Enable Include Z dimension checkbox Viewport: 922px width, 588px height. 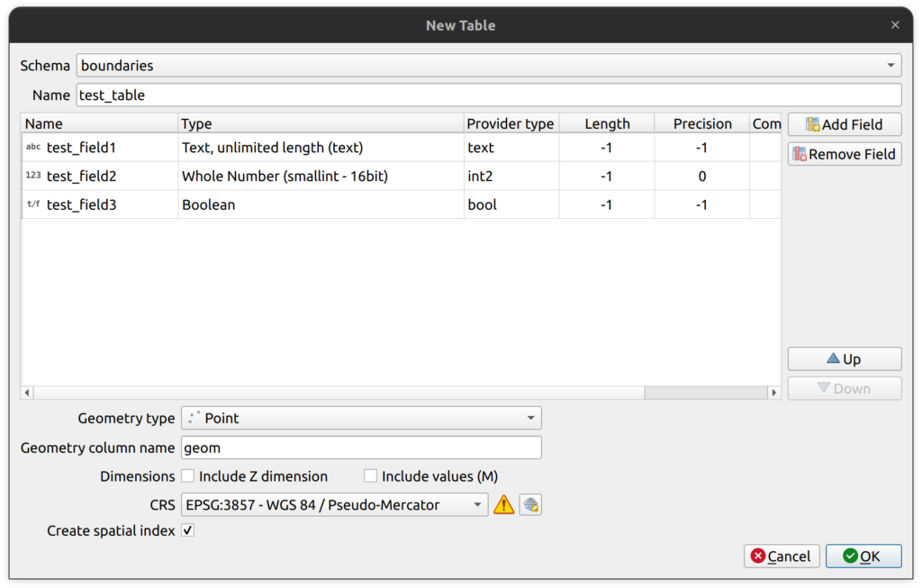[188, 476]
